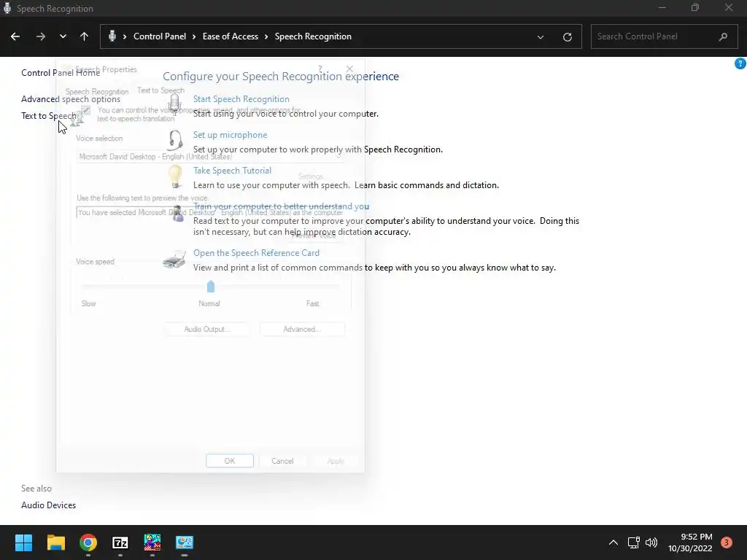The width and height of the screenshot is (747, 560).
Task: Open the Microsoft David Desktop voice dropdown
Action: point(210,157)
